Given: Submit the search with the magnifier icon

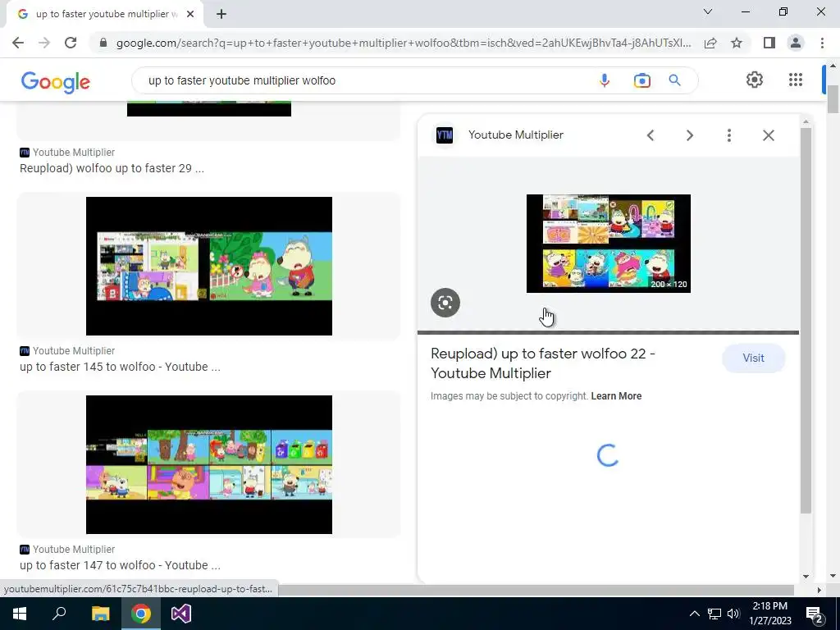Looking at the screenshot, I should 674,80.
